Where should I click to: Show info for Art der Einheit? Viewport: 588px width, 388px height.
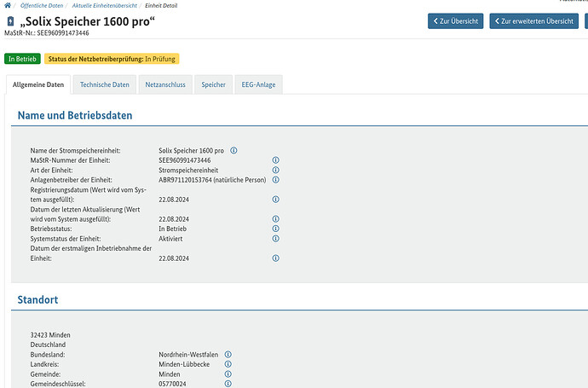pos(275,170)
